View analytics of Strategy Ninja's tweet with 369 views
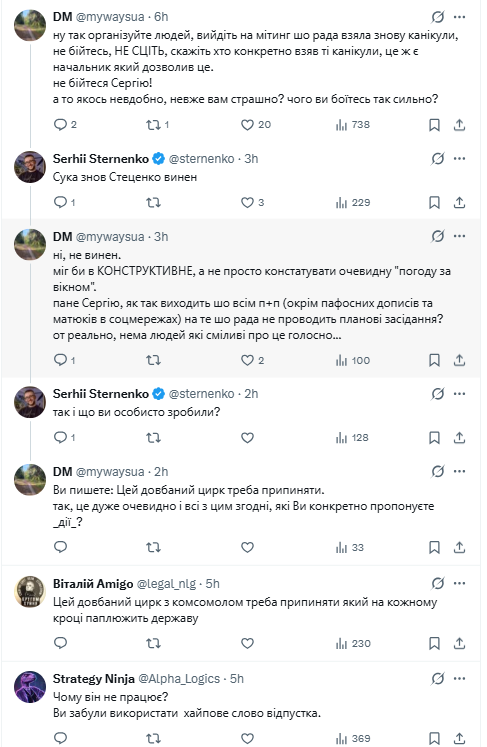 tap(353, 738)
